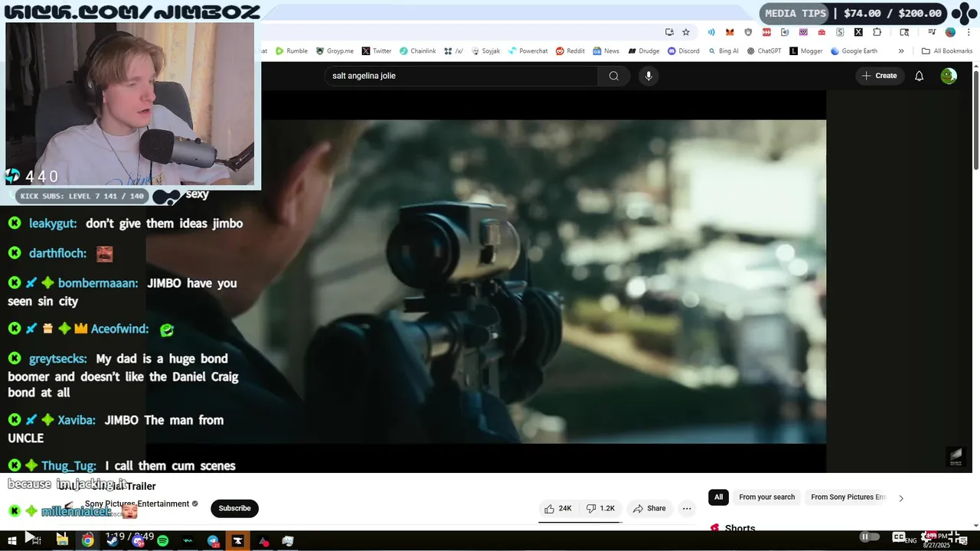Click the grey shield extension icon
This screenshot has height=551, width=980.
(x=748, y=32)
